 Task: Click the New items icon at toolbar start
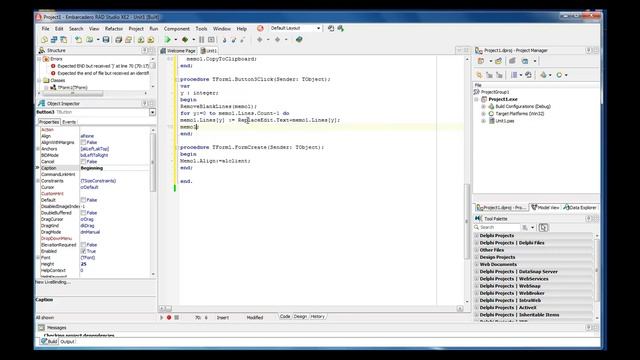point(44,40)
